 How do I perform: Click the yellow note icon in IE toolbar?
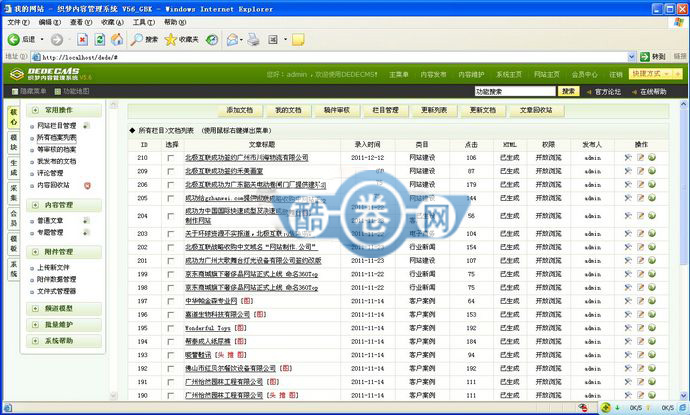298,40
